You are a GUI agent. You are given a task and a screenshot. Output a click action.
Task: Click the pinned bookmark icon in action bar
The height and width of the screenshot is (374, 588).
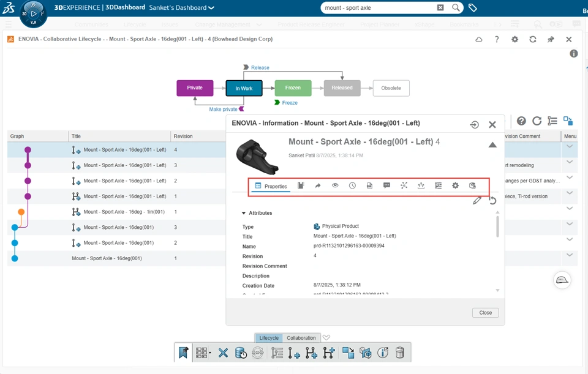183,353
